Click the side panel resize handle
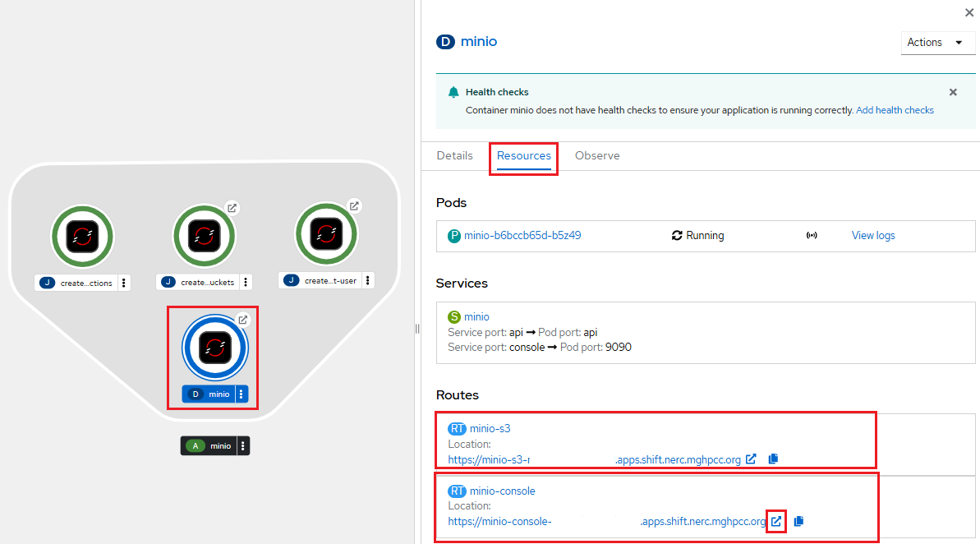 coord(417,329)
